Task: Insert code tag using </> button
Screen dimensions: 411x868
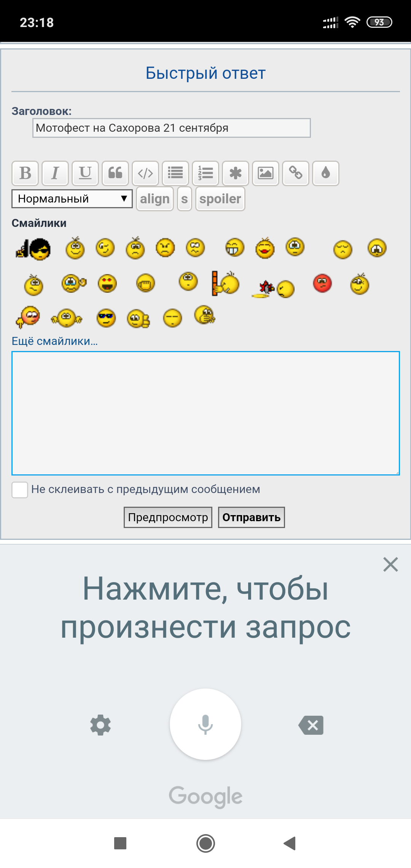Action: (x=145, y=173)
